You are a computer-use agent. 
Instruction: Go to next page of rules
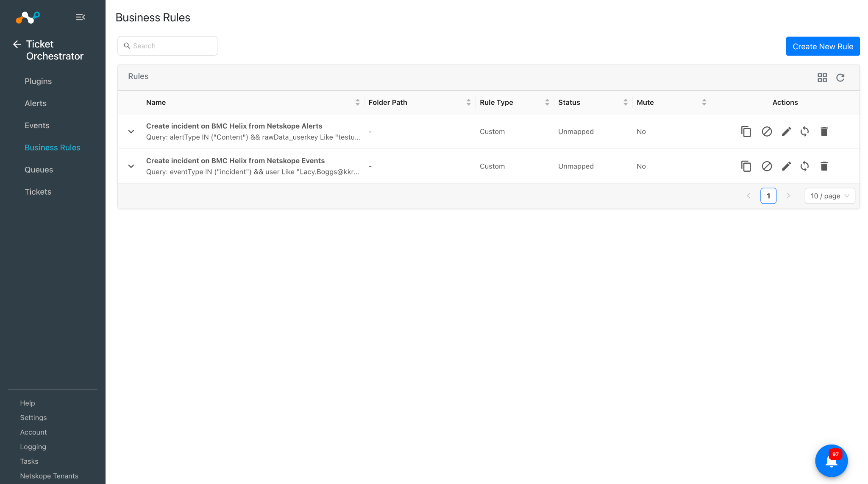[x=788, y=196]
